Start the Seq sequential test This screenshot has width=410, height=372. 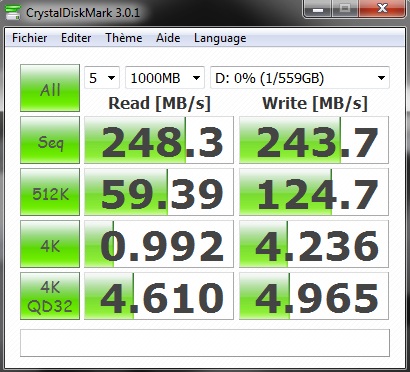(x=50, y=140)
